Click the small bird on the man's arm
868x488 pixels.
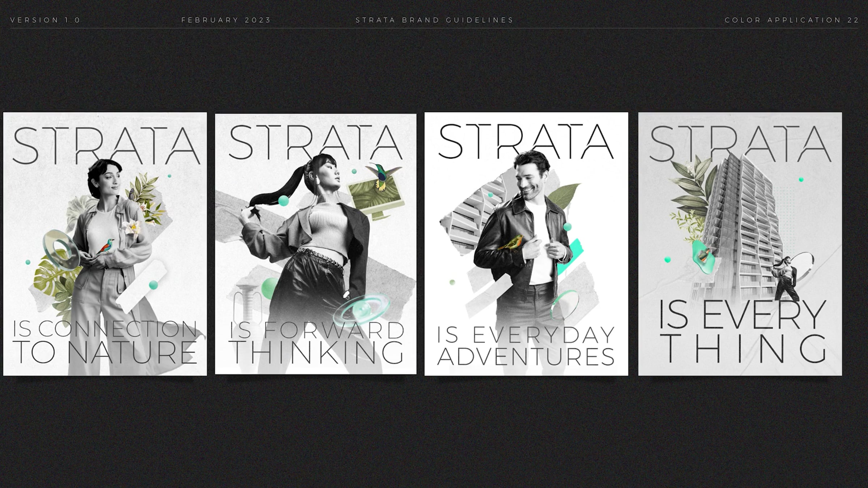(511, 242)
